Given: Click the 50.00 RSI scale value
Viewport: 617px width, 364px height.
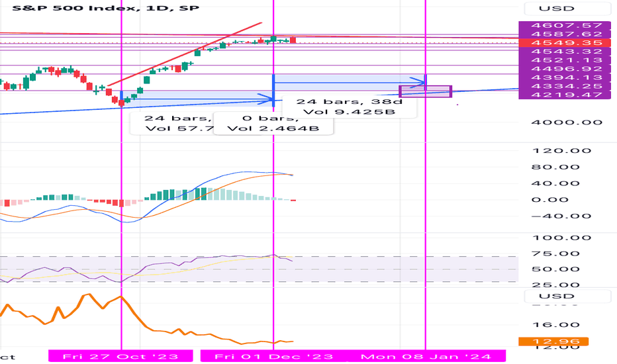Looking at the screenshot, I should pyautogui.click(x=555, y=269).
